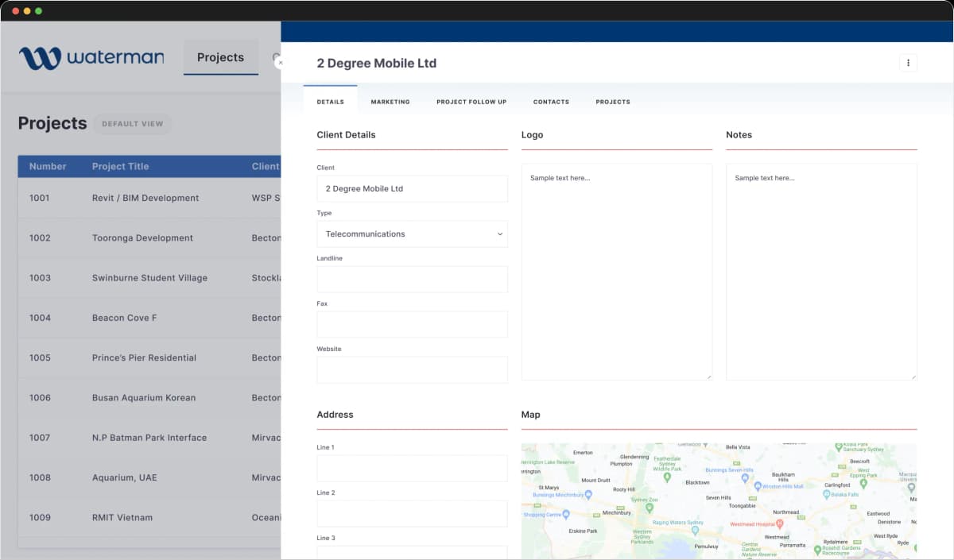Click project number 1001

[x=40, y=198]
